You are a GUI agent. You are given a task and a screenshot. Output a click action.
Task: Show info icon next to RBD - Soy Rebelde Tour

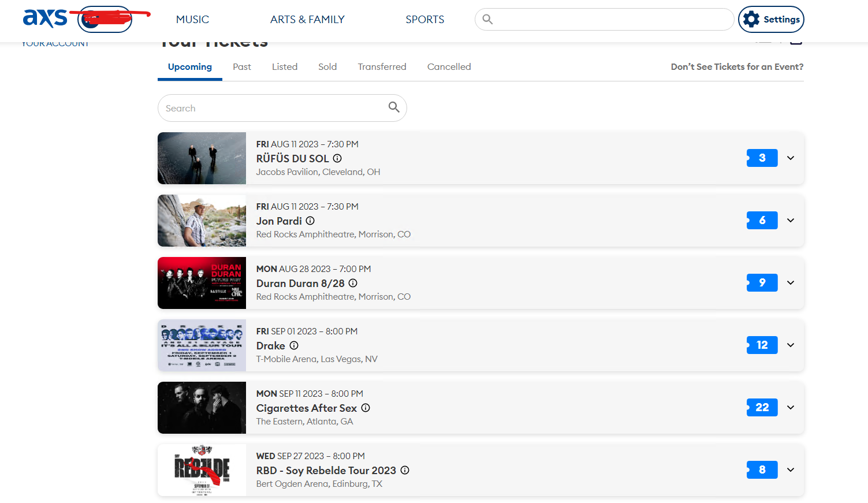pos(405,470)
